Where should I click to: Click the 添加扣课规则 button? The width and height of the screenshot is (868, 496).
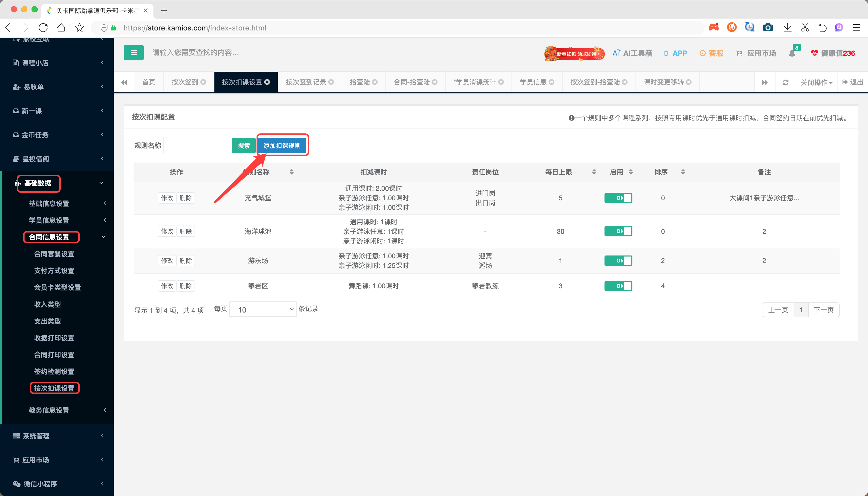(x=282, y=146)
